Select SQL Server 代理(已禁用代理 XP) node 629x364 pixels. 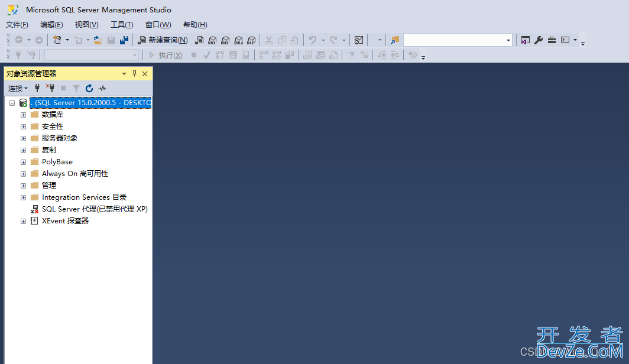95,209
